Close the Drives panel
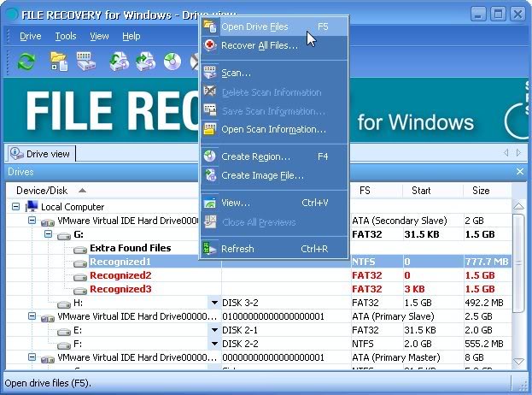Screen dimensions: 532x395 [x=520, y=172]
